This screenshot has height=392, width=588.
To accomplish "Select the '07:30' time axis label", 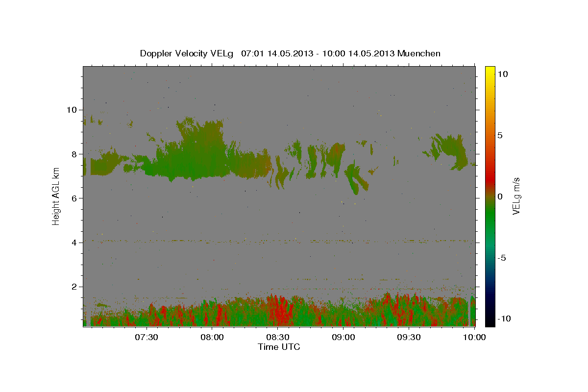I will pyautogui.click(x=147, y=337).
